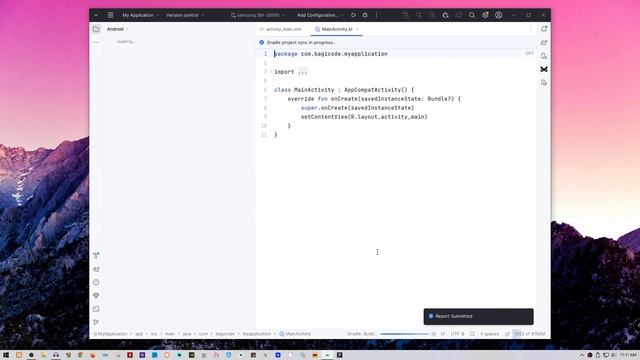Screen dimensions: 640x360
Task: Click the Debug app bug icon
Action: [x=365, y=15]
